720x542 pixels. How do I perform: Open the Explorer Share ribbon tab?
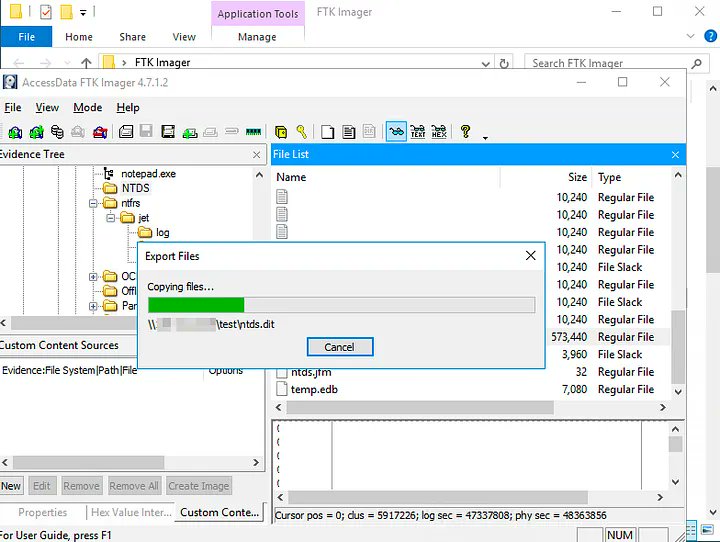133,37
